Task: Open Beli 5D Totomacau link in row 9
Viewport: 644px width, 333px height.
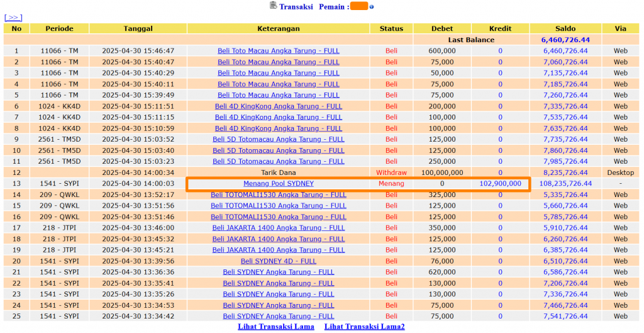Action: pyautogui.click(x=279, y=139)
